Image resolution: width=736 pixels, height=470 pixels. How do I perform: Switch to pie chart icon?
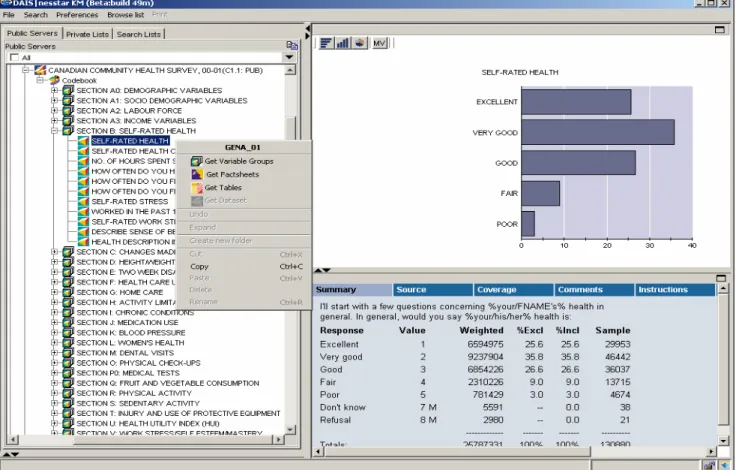(x=360, y=43)
